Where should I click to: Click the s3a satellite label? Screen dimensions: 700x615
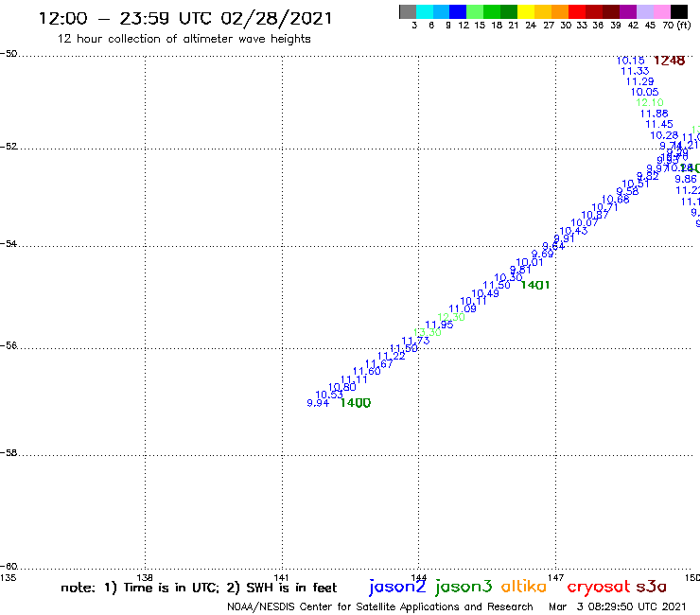652,587
